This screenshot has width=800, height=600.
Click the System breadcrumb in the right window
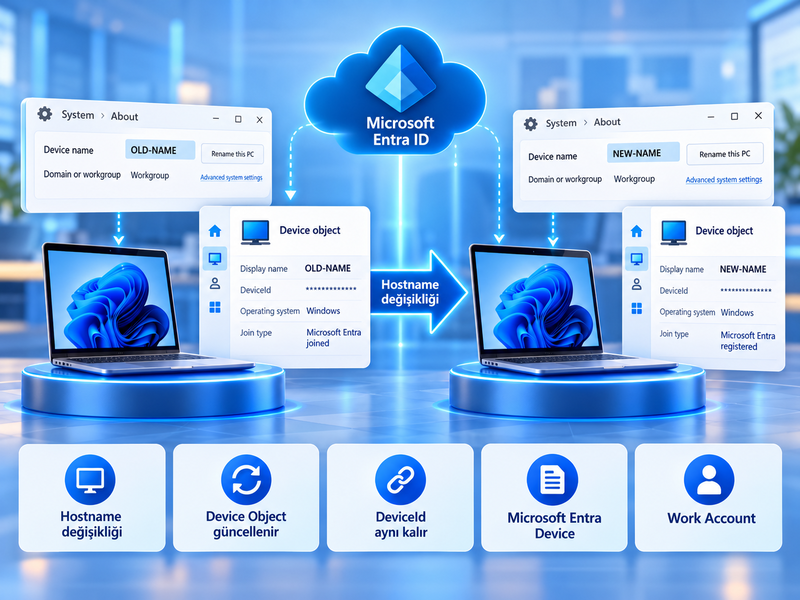[561, 123]
